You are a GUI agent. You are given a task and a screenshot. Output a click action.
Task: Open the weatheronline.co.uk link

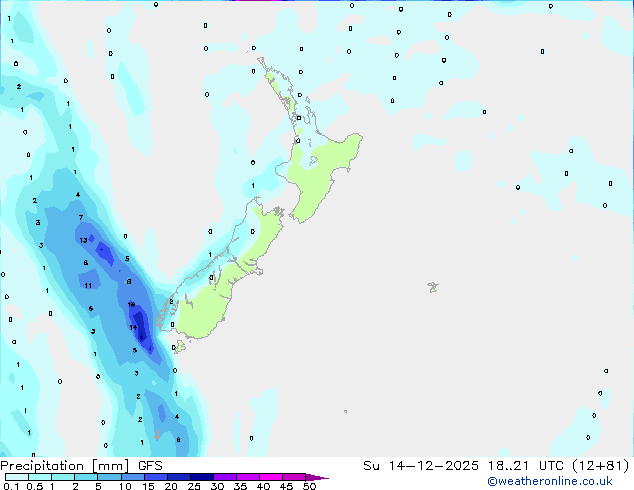tap(550, 481)
